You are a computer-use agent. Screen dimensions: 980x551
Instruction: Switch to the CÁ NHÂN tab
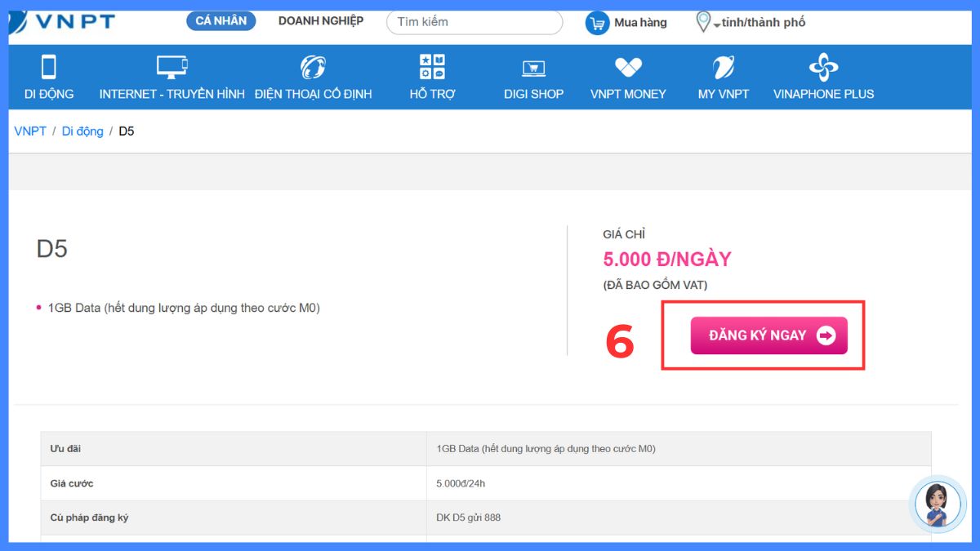point(220,20)
